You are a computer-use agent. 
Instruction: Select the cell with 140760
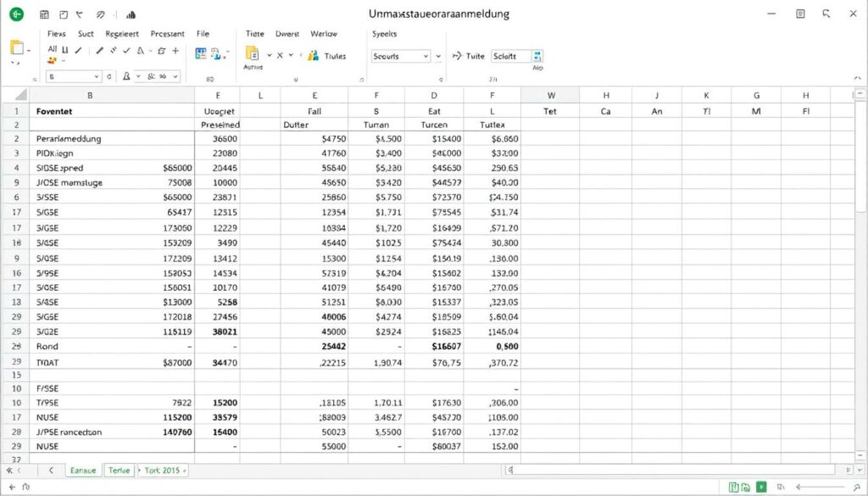[177, 432]
